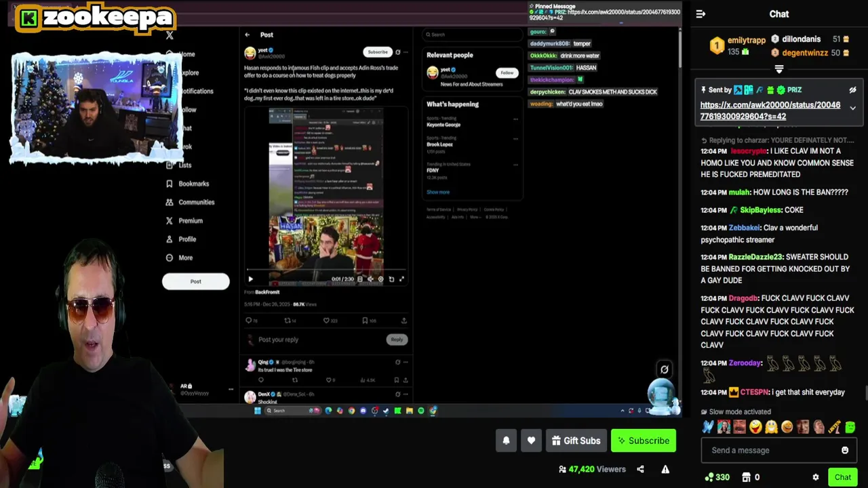
Task: Select the LISTEN emote in quick emotes
Action: [x=835, y=427]
